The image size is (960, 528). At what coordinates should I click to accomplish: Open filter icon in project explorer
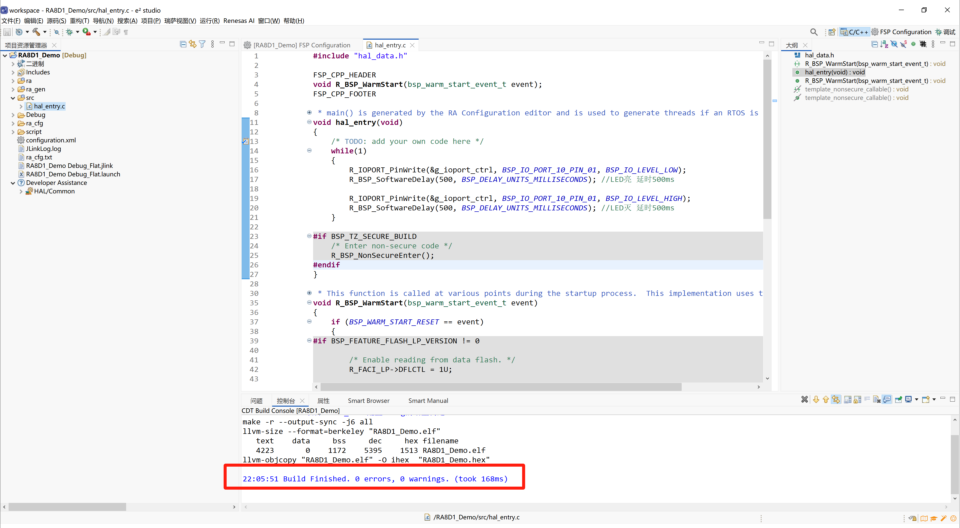[x=202, y=44]
